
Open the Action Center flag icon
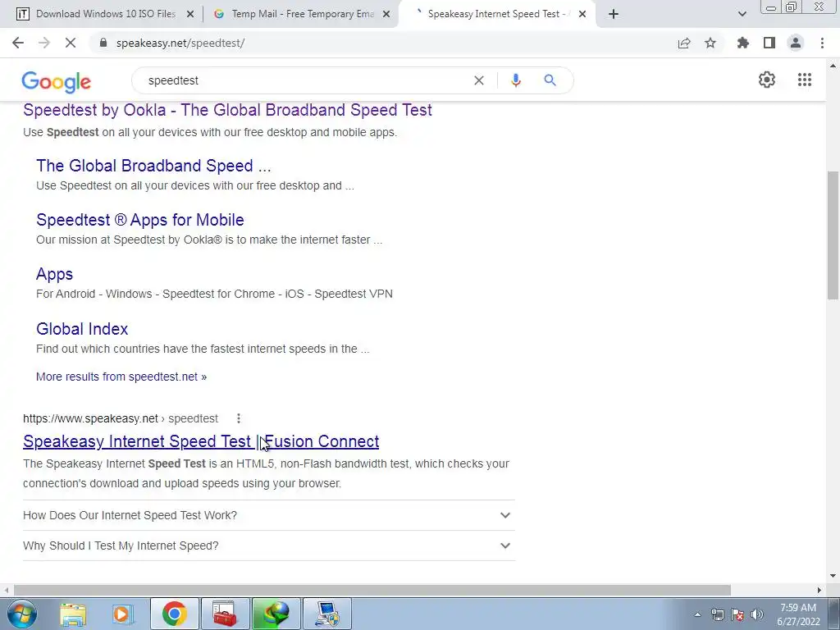click(737, 614)
